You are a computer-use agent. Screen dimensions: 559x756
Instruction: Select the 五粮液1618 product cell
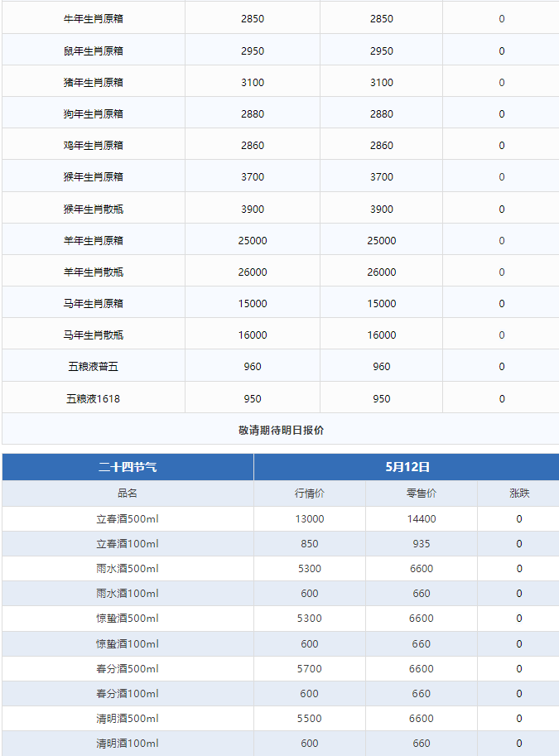pos(93,399)
